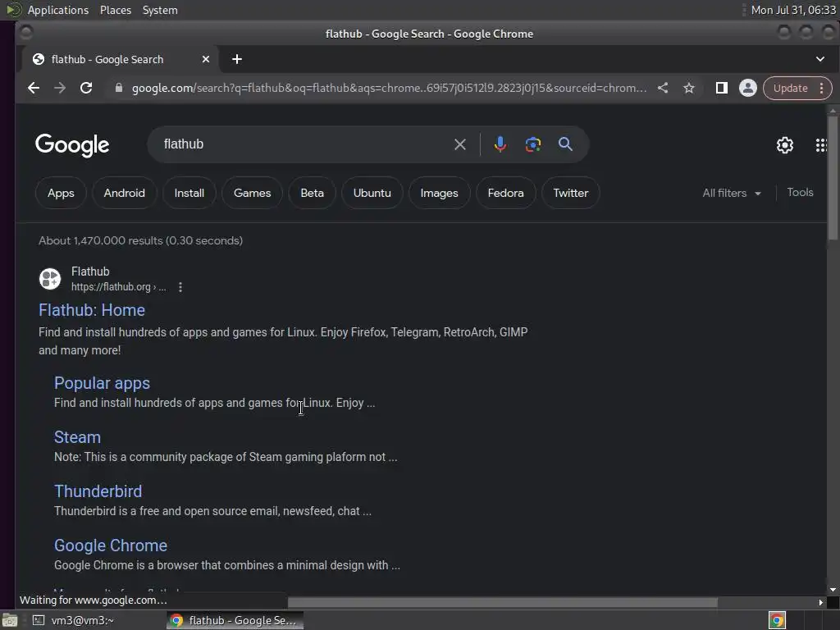Click the clock showing Mon Jul 31
The image size is (840, 630).
pyautogui.click(x=793, y=10)
